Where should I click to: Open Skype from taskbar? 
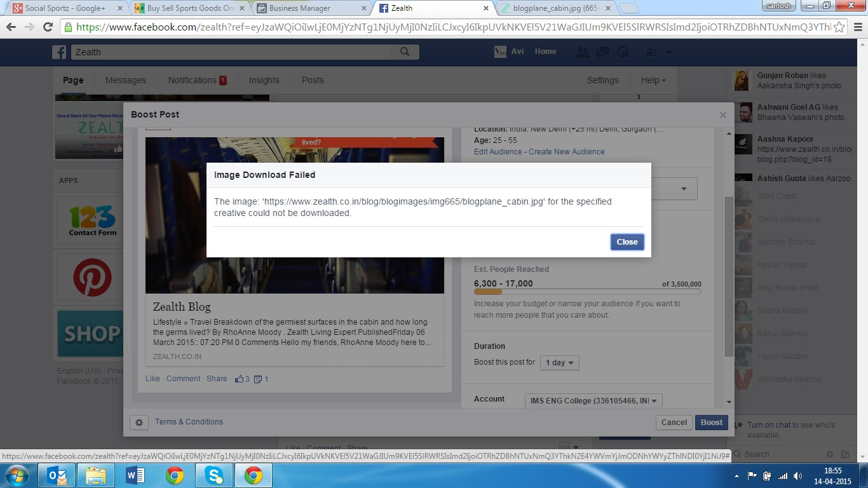(x=214, y=475)
